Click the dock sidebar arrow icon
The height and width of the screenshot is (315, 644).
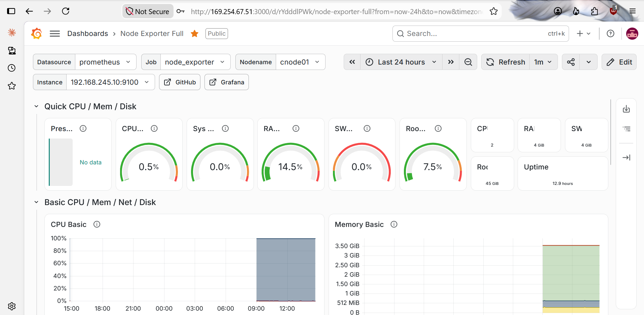626,157
